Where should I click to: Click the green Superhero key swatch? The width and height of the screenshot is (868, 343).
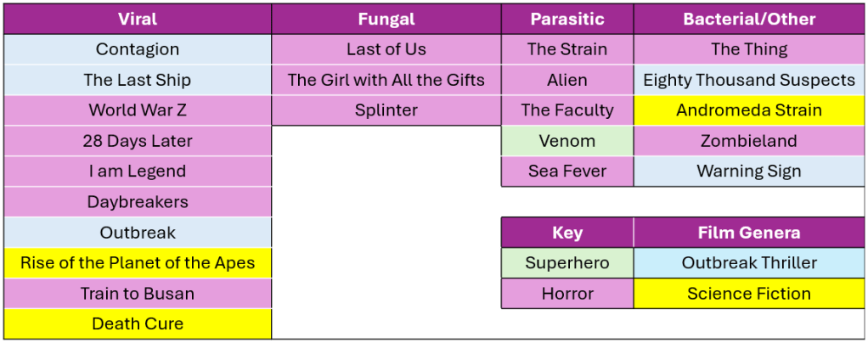coord(567,263)
